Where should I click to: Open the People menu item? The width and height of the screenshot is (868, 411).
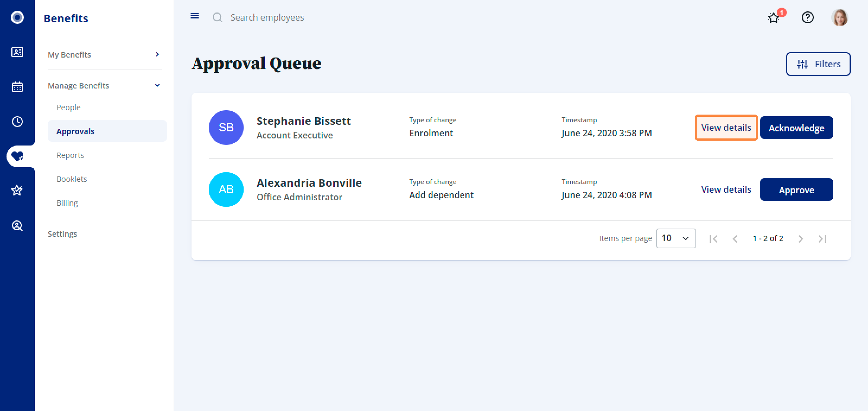pyautogui.click(x=68, y=107)
